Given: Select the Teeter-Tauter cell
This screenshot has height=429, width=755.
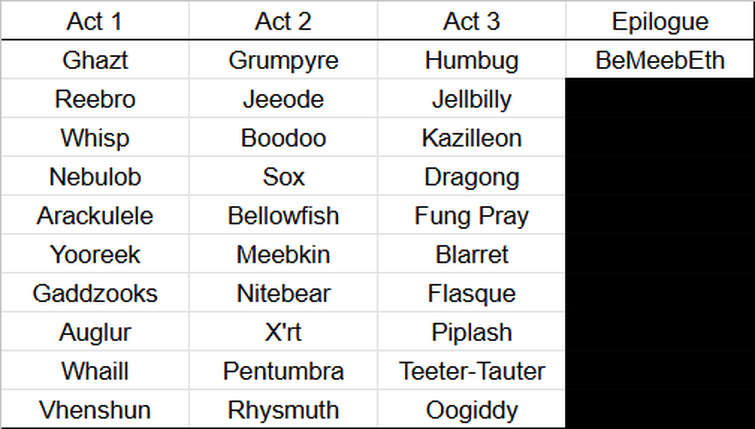Looking at the screenshot, I should point(471,371).
